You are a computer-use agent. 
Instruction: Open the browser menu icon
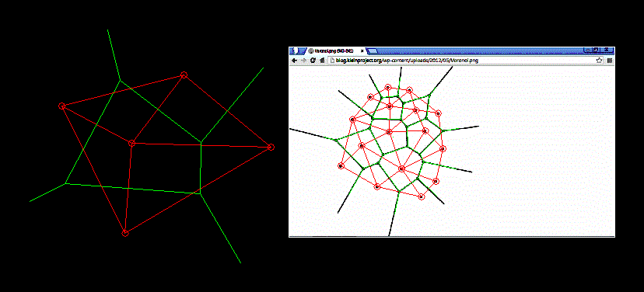(x=610, y=61)
